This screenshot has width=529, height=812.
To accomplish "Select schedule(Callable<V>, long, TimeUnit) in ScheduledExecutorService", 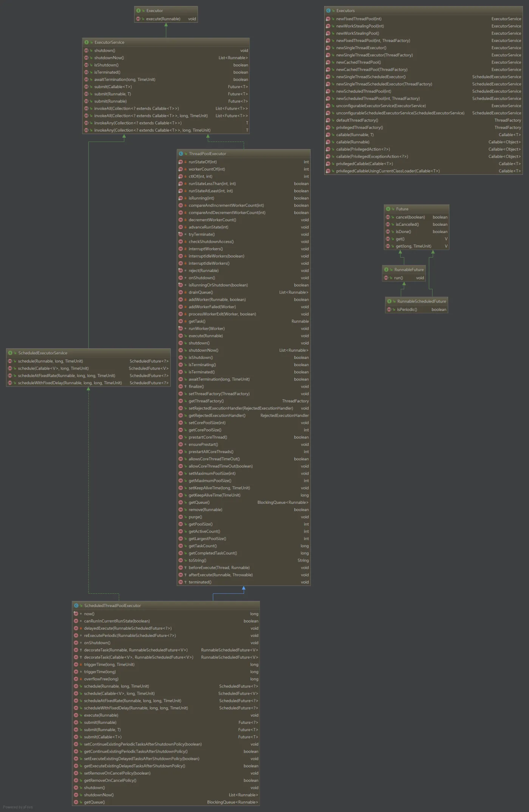I will pos(88,368).
